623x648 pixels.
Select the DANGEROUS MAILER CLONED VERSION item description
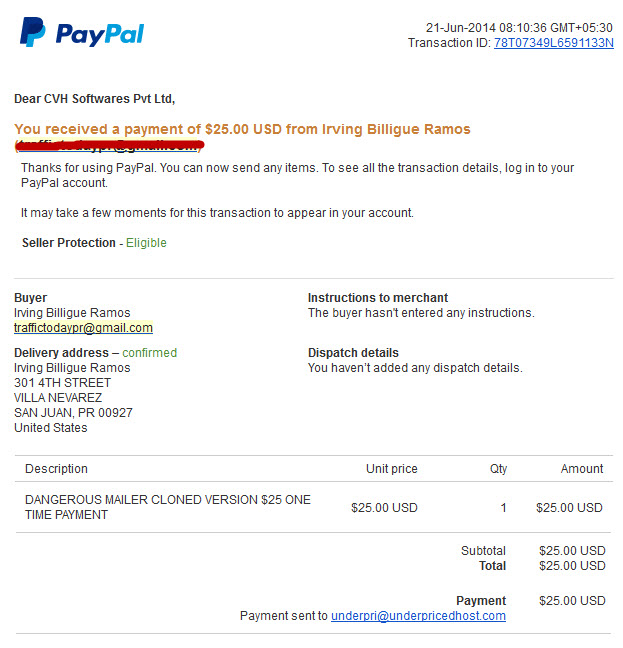pyautogui.click(x=168, y=507)
